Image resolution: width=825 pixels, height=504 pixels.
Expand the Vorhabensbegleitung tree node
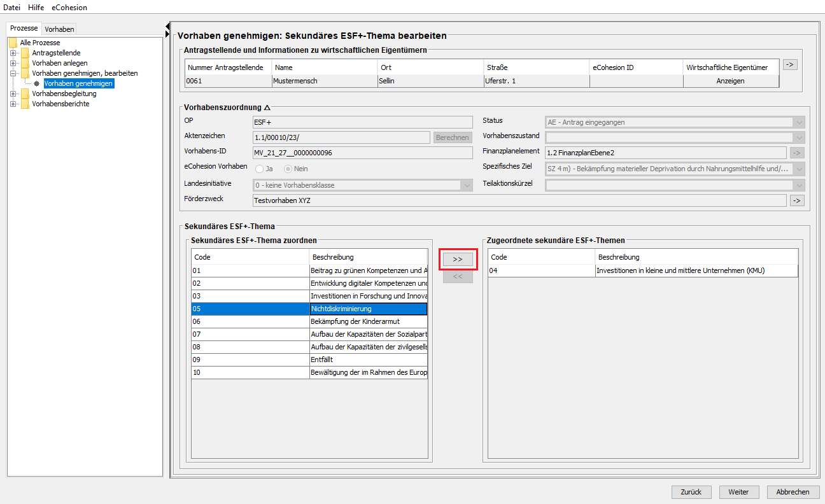13,94
